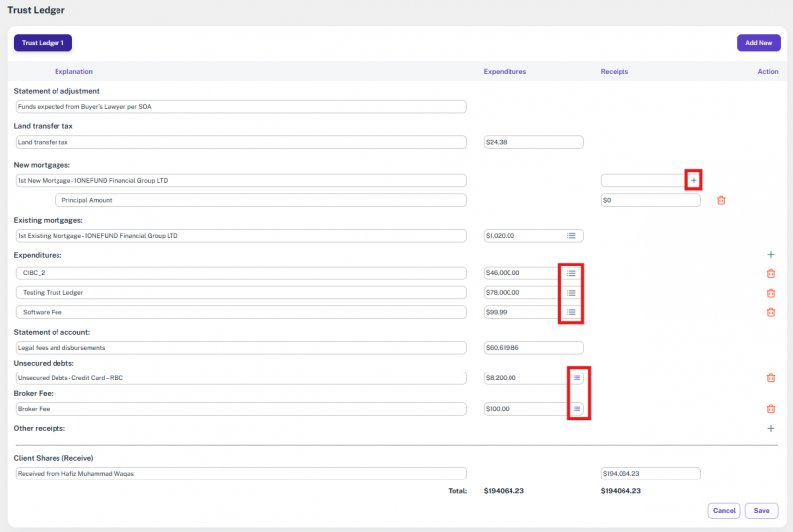The width and height of the screenshot is (793, 532).
Task: Save the trust ledger
Action: 761,511
